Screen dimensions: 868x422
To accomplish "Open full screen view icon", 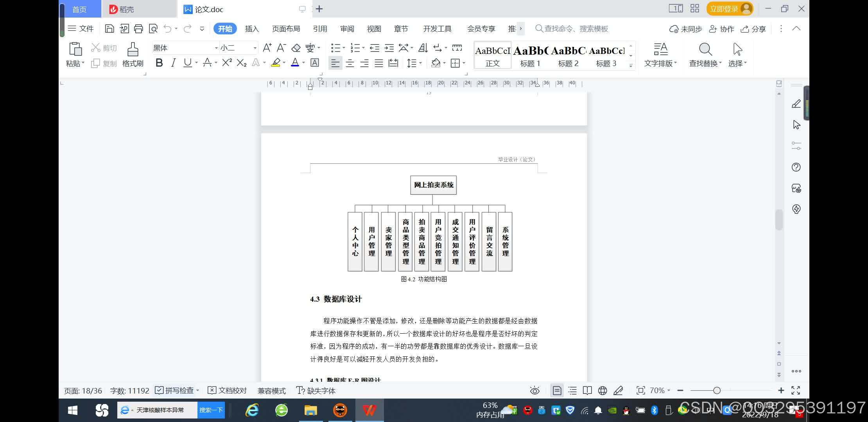I will click(796, 390).
